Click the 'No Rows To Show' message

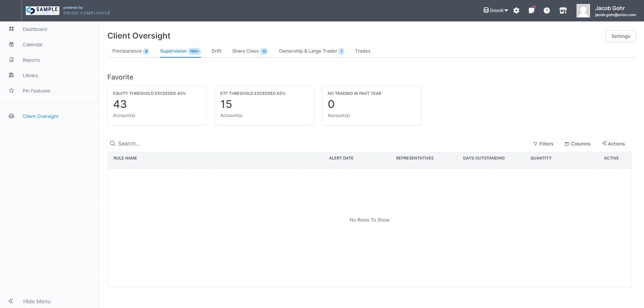coord(369,220)
